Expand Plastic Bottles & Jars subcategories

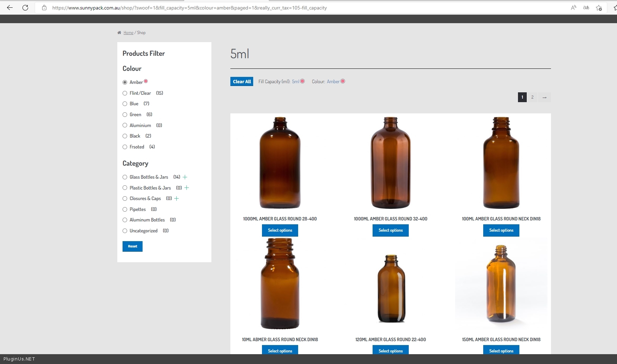tap(187, 188)
